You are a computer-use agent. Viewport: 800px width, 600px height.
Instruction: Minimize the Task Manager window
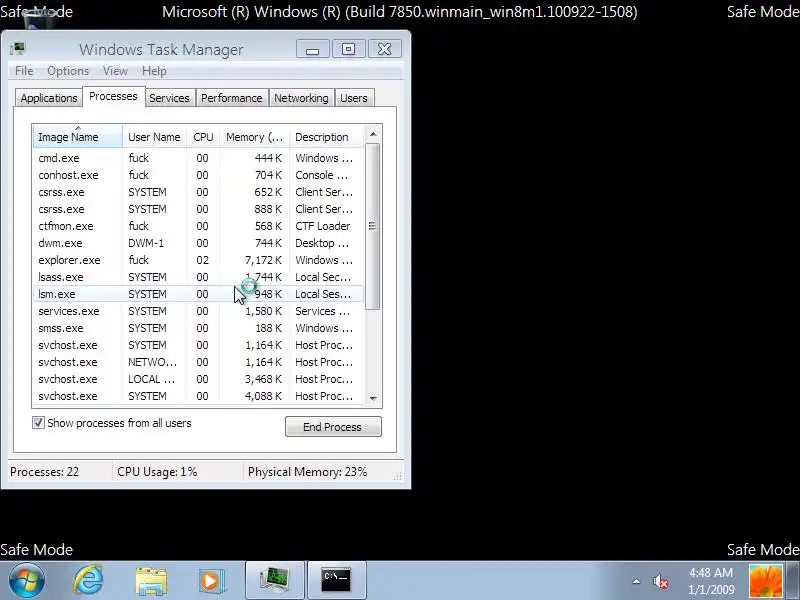[x=313, y=49]
